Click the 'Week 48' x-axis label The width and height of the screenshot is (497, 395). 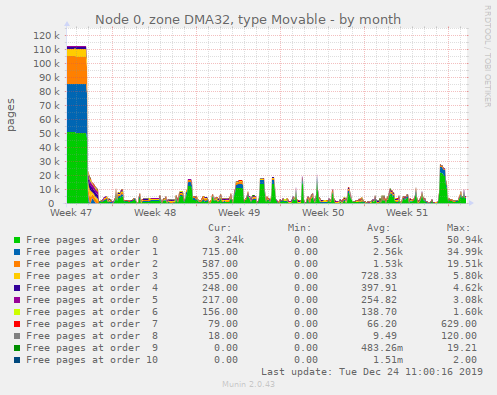pos(155,213)
